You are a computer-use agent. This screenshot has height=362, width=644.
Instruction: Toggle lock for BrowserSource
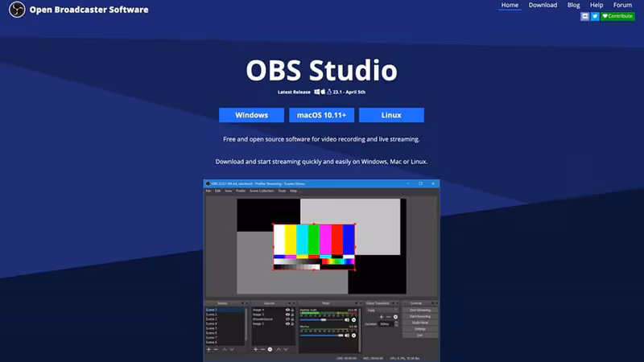coord(292,319)
